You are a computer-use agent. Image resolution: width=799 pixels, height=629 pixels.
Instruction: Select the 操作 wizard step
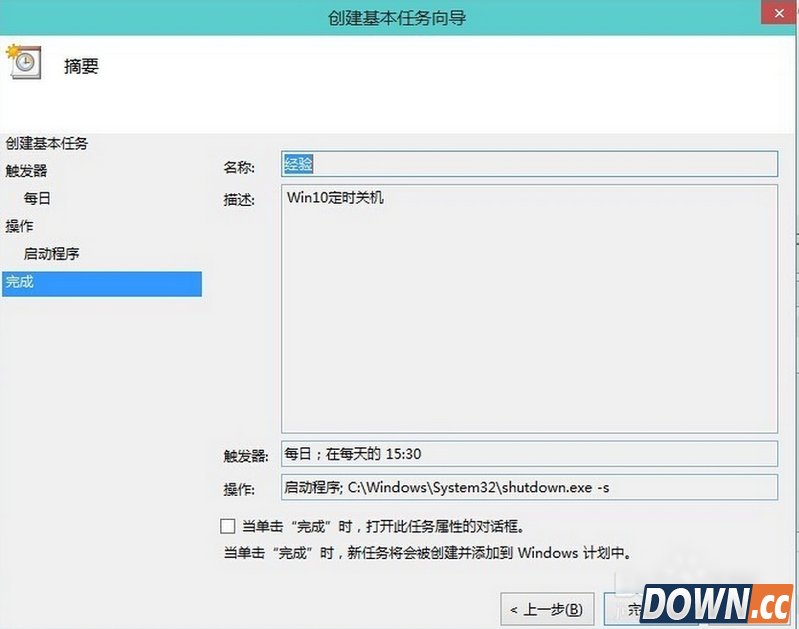[19, 226]
